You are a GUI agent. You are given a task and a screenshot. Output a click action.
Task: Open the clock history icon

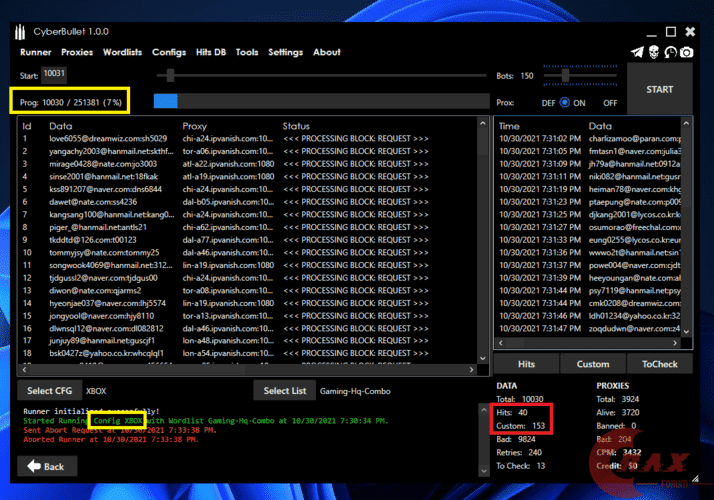(670, 52)
